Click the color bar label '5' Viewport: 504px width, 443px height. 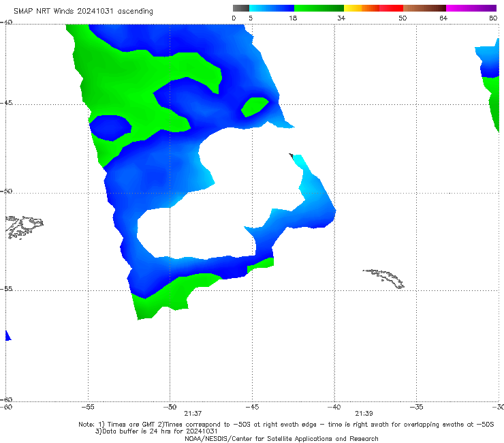pos(251,18)
